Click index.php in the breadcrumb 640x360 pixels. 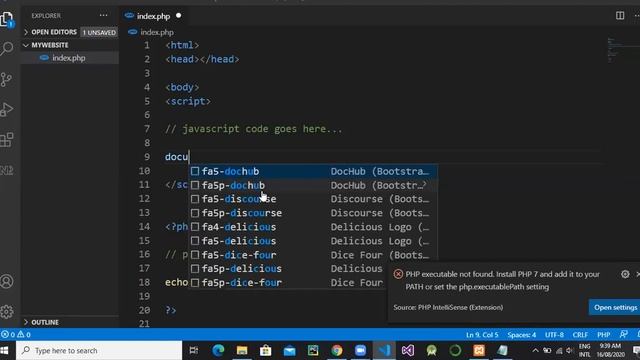[157, 32]
